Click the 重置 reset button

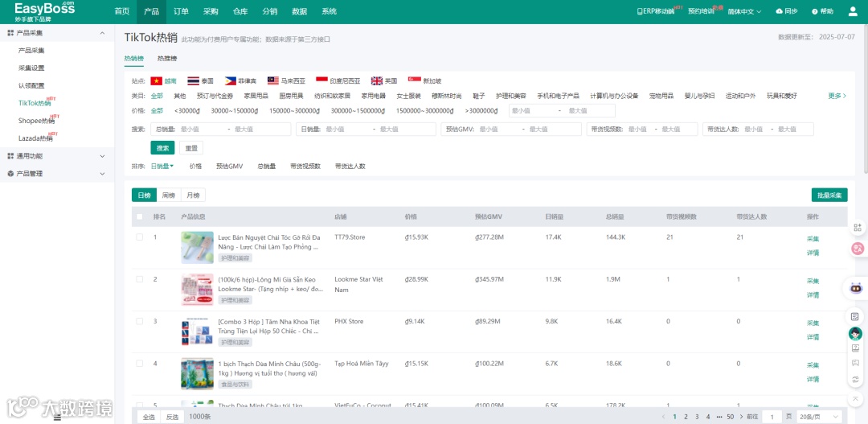(191, 148)
